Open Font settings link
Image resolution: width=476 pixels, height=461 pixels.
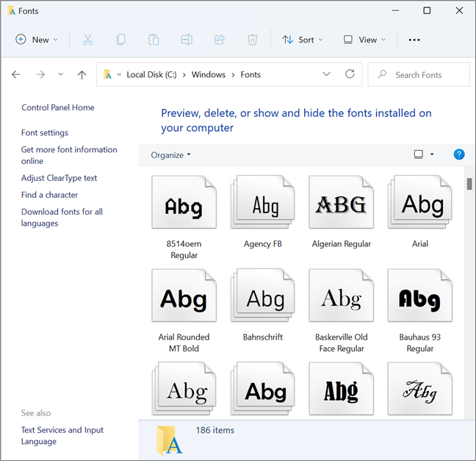[x=45, y=133]
